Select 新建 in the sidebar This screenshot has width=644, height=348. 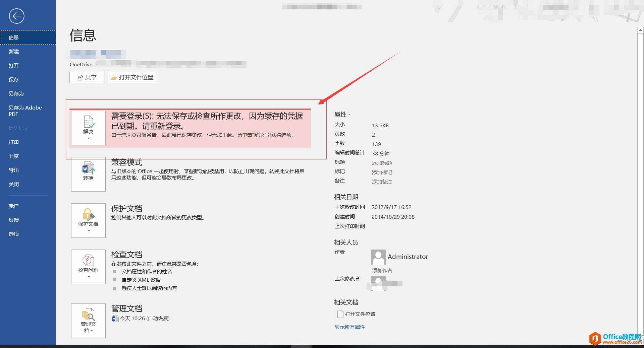(28, 52)
